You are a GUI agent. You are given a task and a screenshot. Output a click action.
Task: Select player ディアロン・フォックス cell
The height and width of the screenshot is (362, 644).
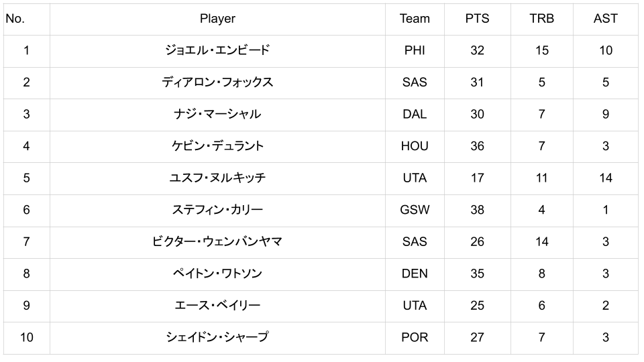217,82
